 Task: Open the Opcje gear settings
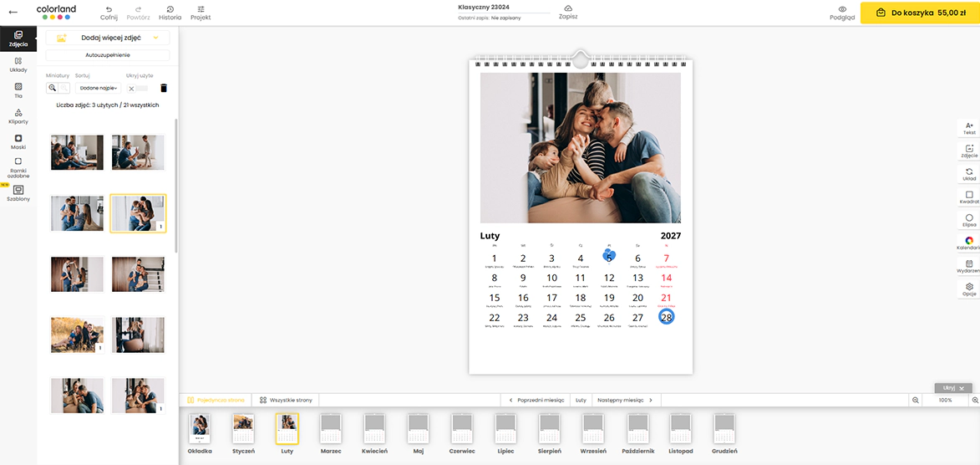[969, 289]
